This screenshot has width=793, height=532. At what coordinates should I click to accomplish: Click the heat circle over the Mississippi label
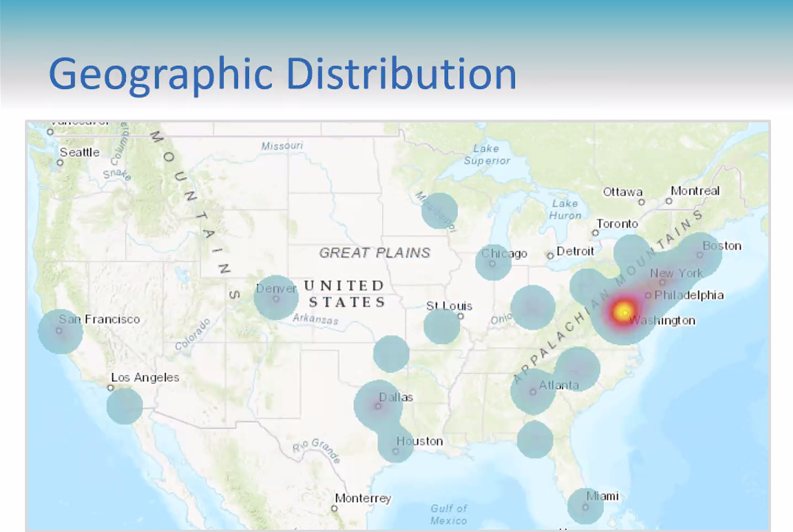pos(439,211)
